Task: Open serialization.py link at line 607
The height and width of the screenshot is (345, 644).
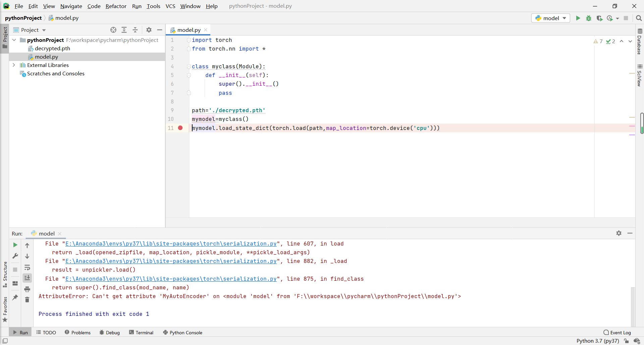Action: pos(171,244)
